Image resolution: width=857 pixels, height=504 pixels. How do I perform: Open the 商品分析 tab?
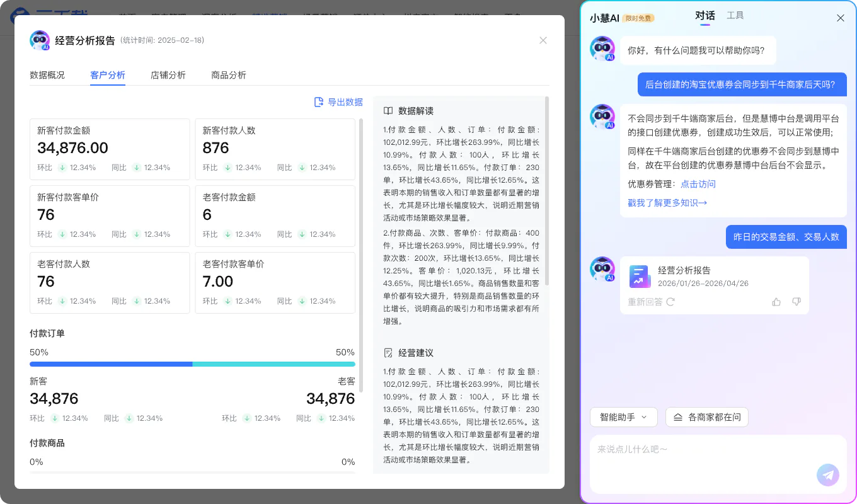click(229, 75)
